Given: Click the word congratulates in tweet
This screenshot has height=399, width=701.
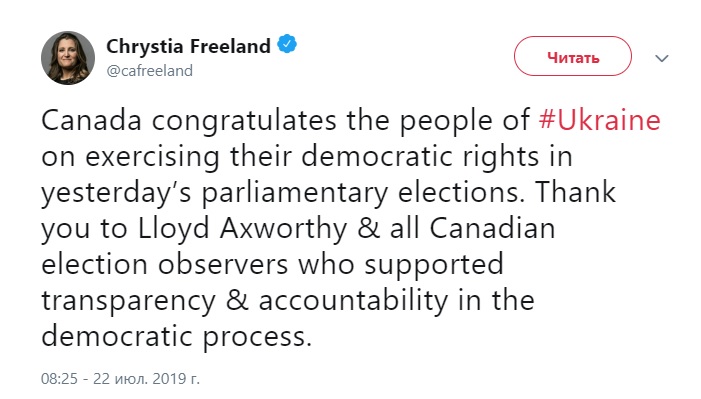Looking at the screenshot, I should pyautogui.click(x=244, y=121).
